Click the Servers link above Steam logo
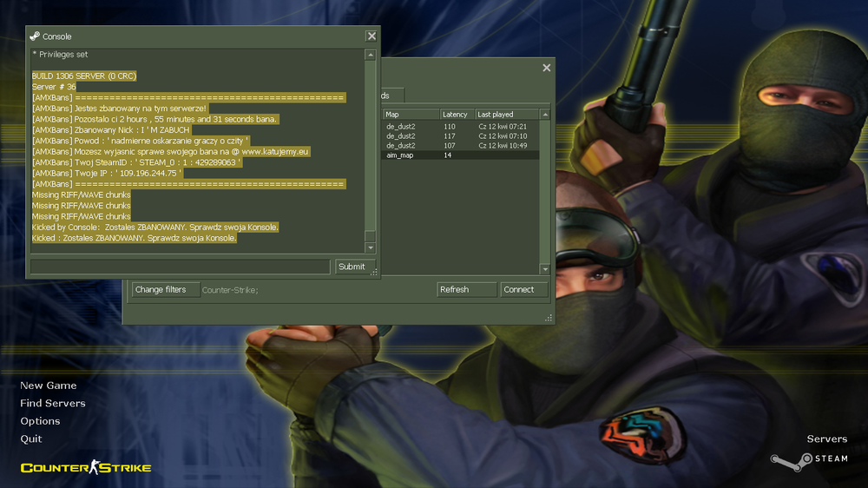 coord(827,439)
